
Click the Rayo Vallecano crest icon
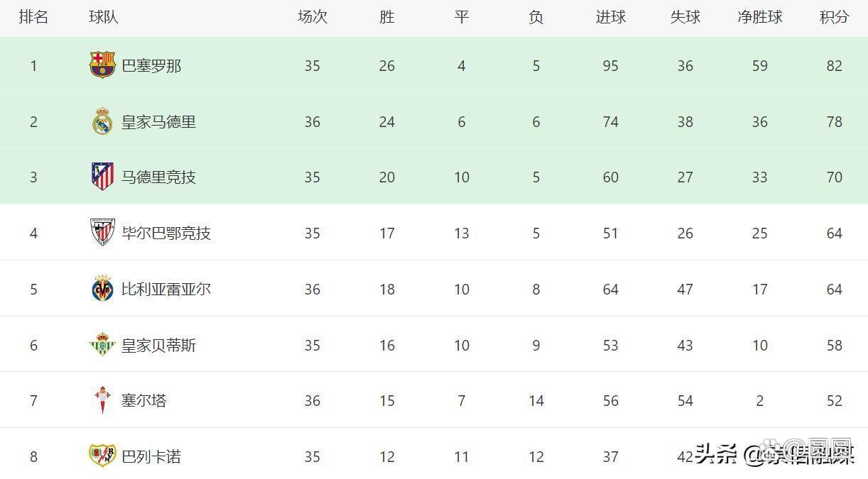click(102, 456)
